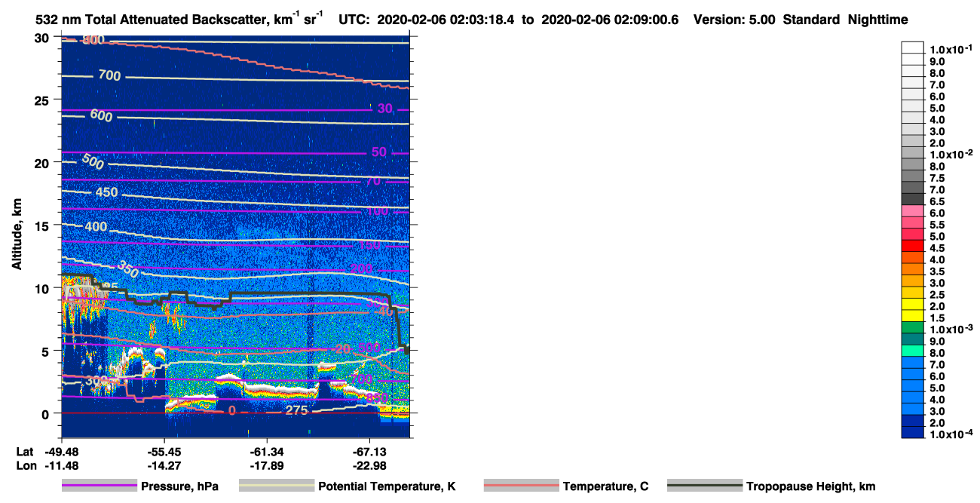
Task: Click the Potential Temperature, K legend label
Action: coord(387,486)
